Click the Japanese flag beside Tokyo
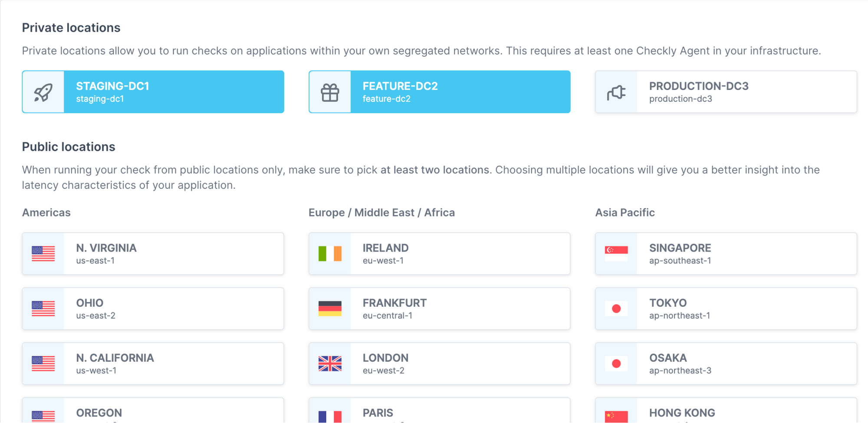The width and height of the screenshot is (868, 423). [616, 308]
